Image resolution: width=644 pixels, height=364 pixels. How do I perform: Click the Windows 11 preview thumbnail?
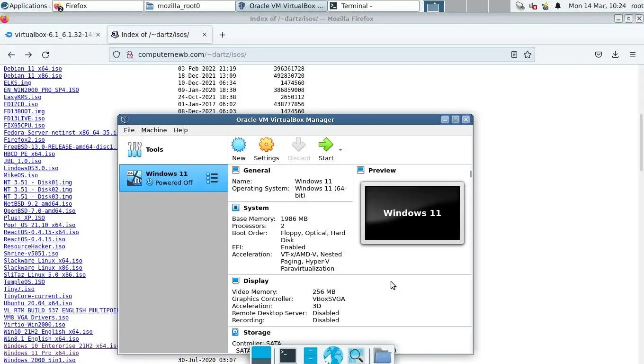pyautogui.click(x=412, y=213)
